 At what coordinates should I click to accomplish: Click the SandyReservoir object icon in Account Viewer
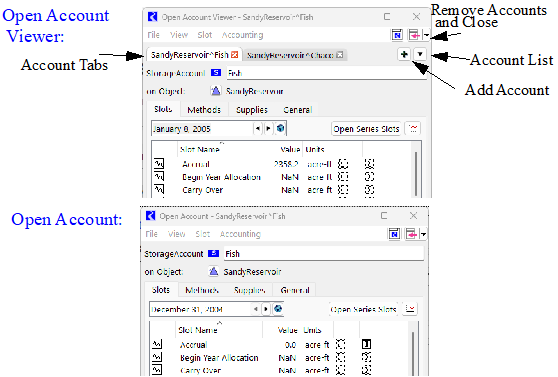pos(215,91)
